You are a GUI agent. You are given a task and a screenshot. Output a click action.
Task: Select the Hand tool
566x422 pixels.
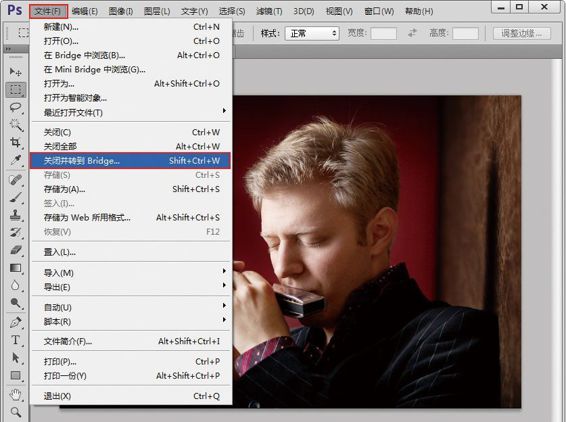[15, 394]
